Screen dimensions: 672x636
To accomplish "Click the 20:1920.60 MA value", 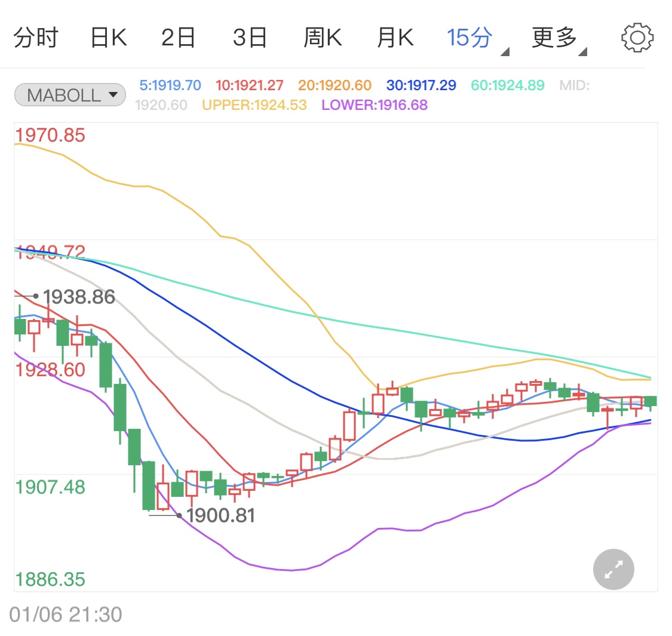I will (335, 85).
